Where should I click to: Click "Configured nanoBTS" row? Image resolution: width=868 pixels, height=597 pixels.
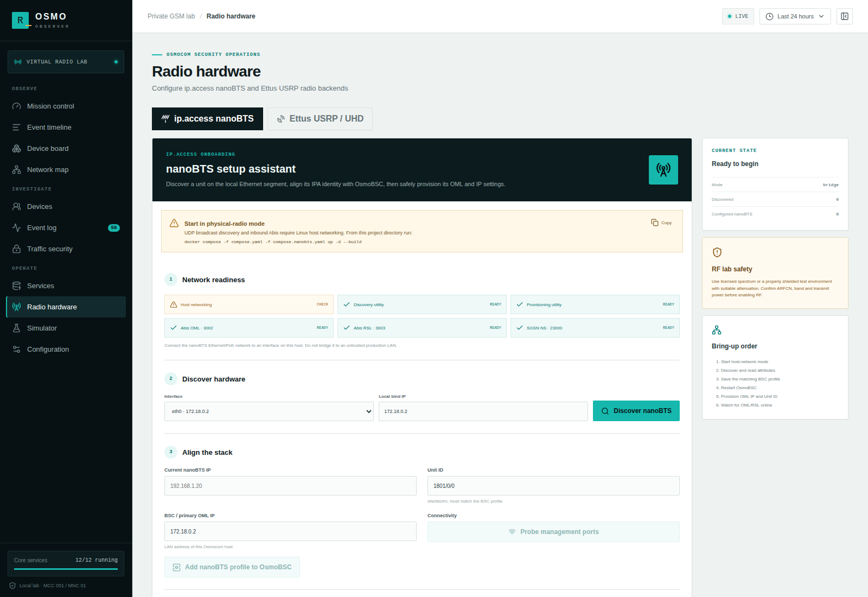click(x=775, y=214)
